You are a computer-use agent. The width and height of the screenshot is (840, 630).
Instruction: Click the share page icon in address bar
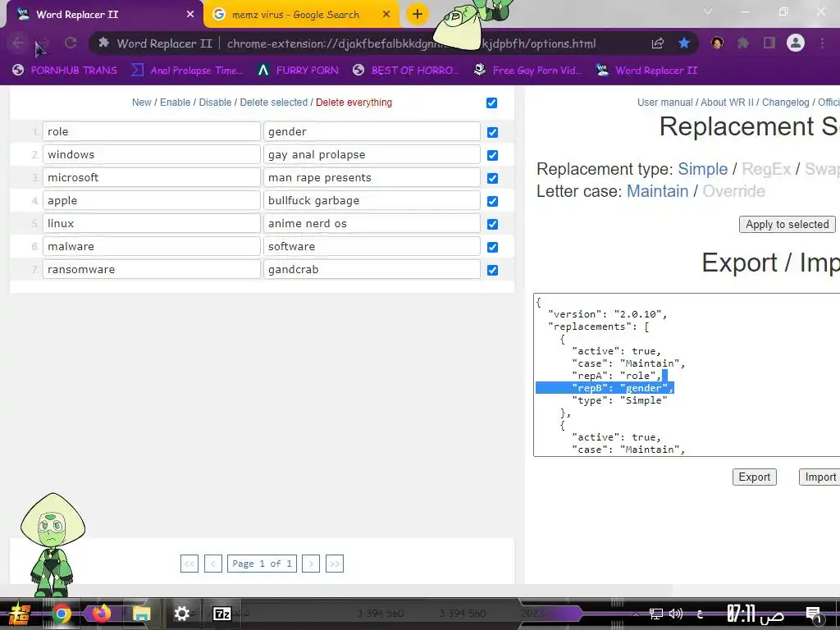point(658,43)
